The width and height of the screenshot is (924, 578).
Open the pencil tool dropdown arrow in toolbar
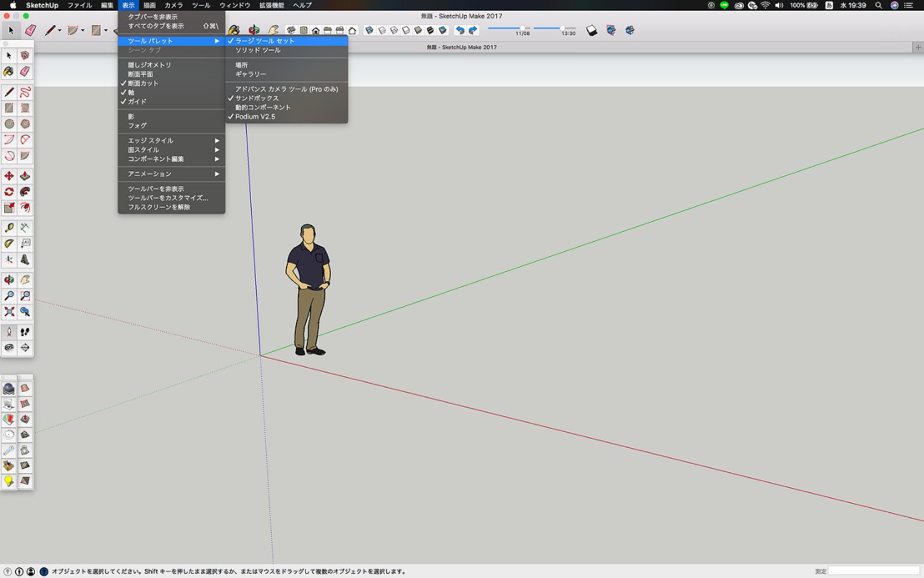point(60,31)
